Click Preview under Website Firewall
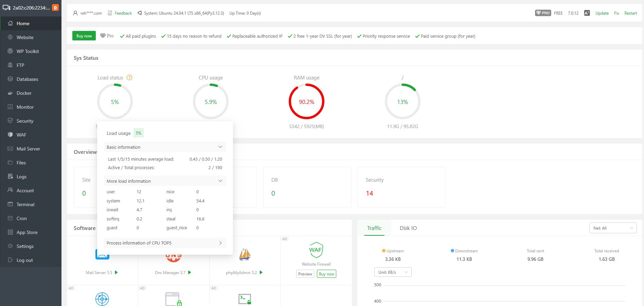 pyautogui.click(x=305, y=274)
